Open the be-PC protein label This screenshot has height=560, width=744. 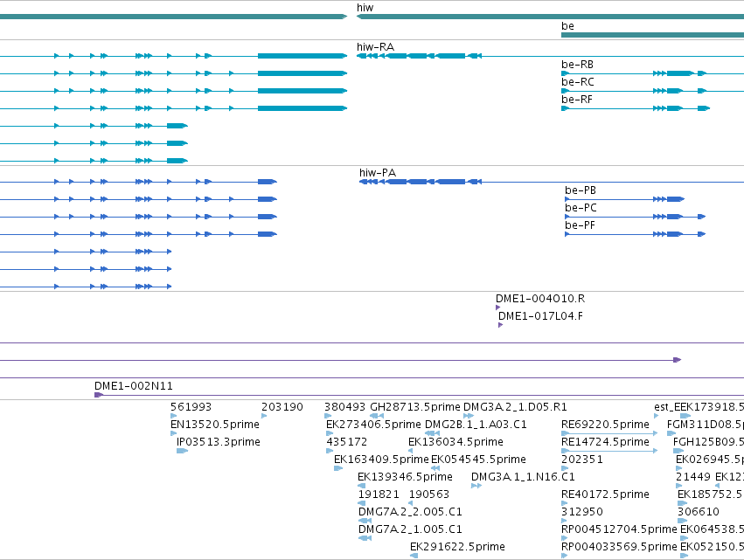[581, 208]
